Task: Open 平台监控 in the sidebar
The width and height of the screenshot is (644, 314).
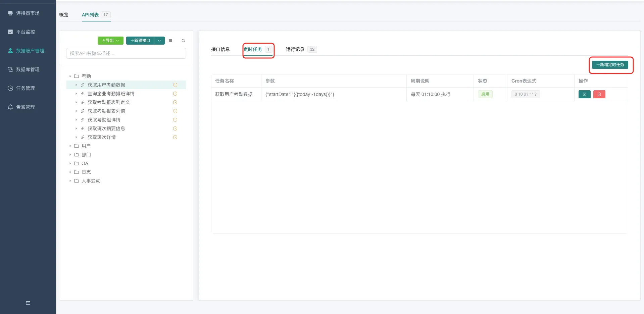Action: pyautogui.click(x=26, y=32)
